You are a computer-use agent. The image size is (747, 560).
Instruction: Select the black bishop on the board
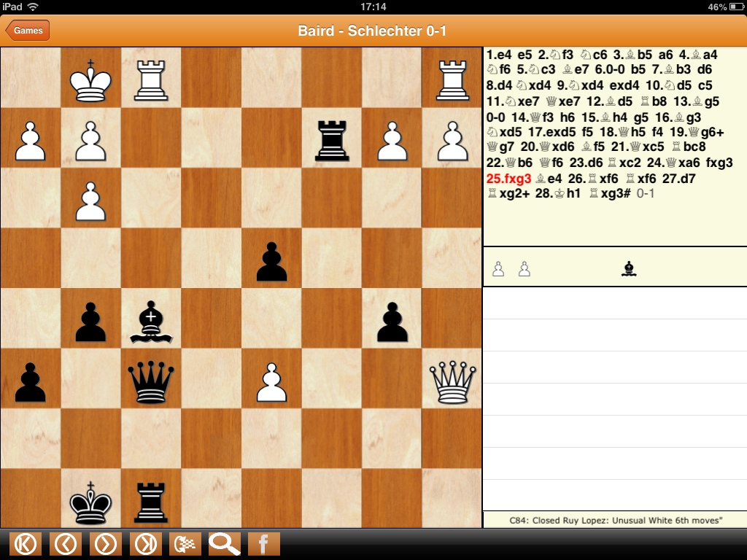pos(150,319)
